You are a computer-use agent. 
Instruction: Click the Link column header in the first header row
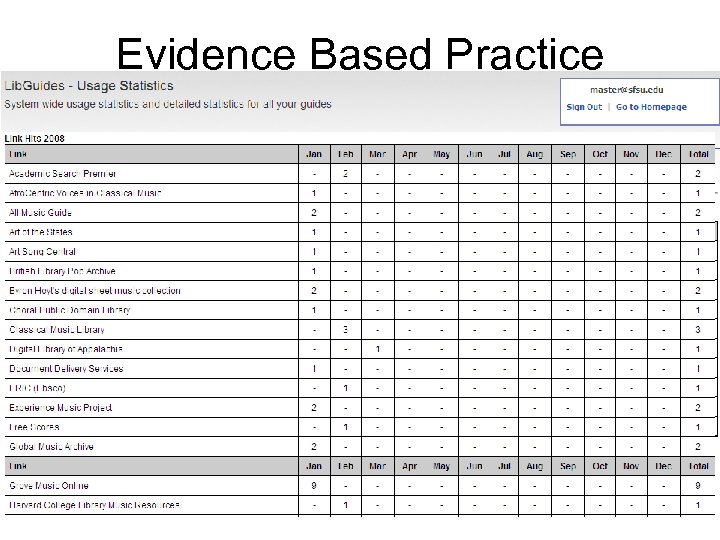coord(17,154)
